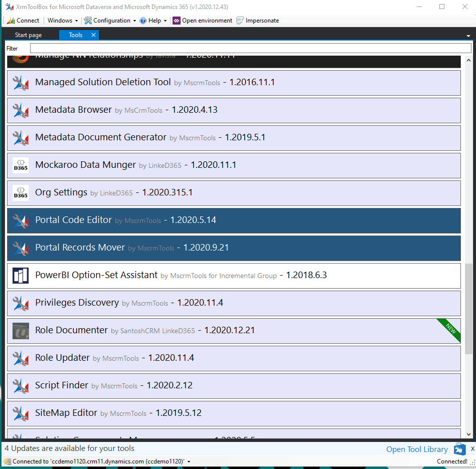Click the Impersonate icon
Screen dimensions: 476x469
point(240,21)
